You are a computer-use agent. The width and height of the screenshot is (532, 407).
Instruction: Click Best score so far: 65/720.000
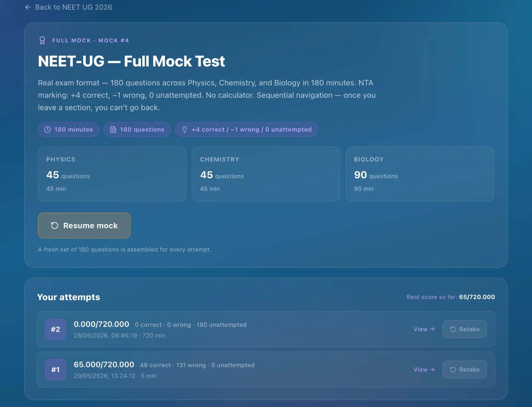(451, 297)
